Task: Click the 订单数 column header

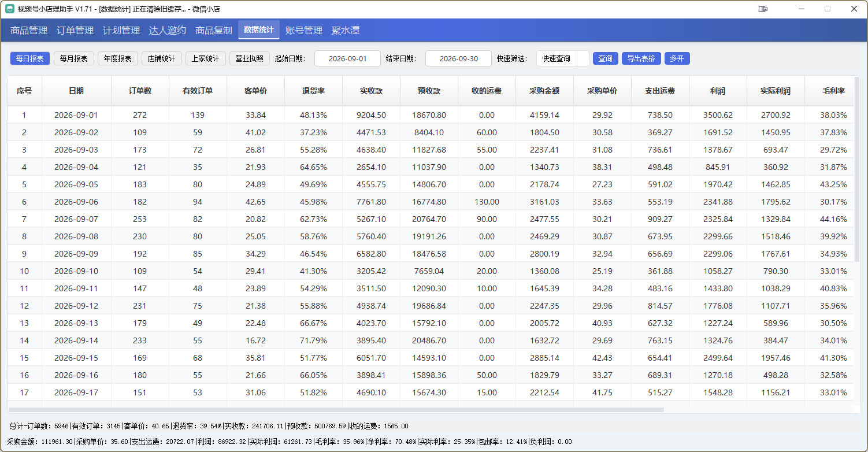Action: (x=140, y=91)
